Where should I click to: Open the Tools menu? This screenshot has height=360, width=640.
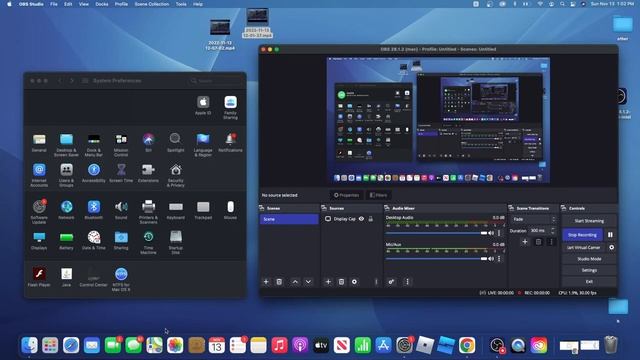(181, 4)
